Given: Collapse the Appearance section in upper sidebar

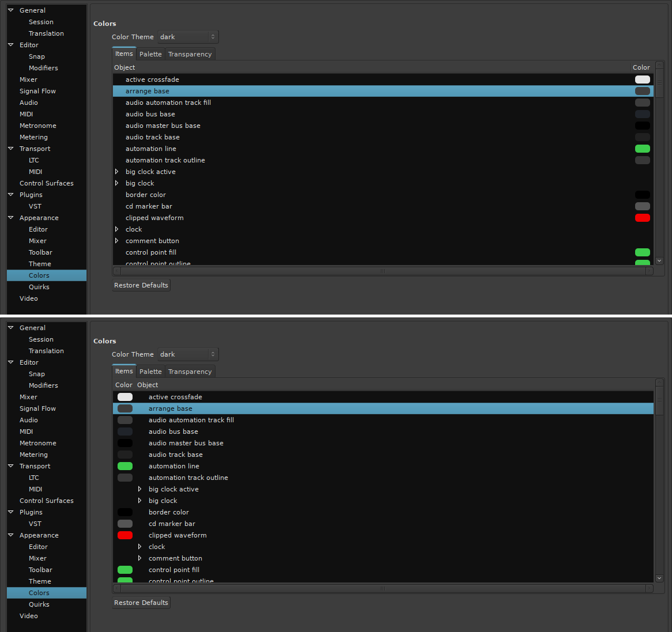Looking at the screenshot, I should (11, 218).
